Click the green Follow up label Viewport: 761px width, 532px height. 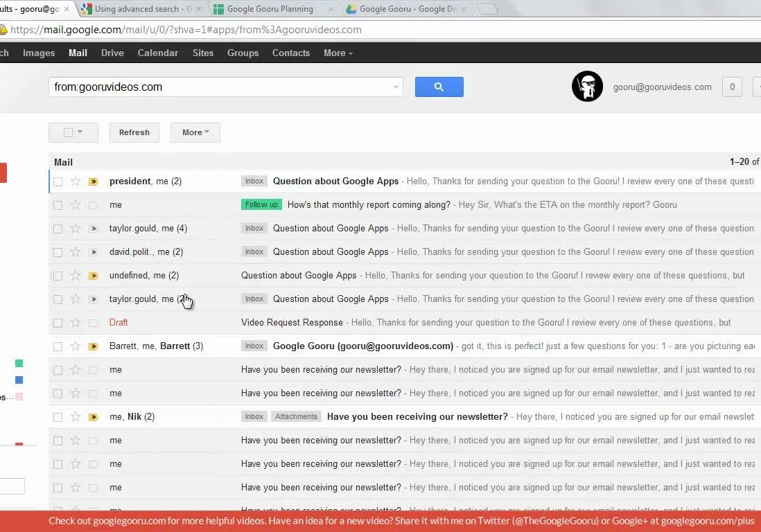261,204
